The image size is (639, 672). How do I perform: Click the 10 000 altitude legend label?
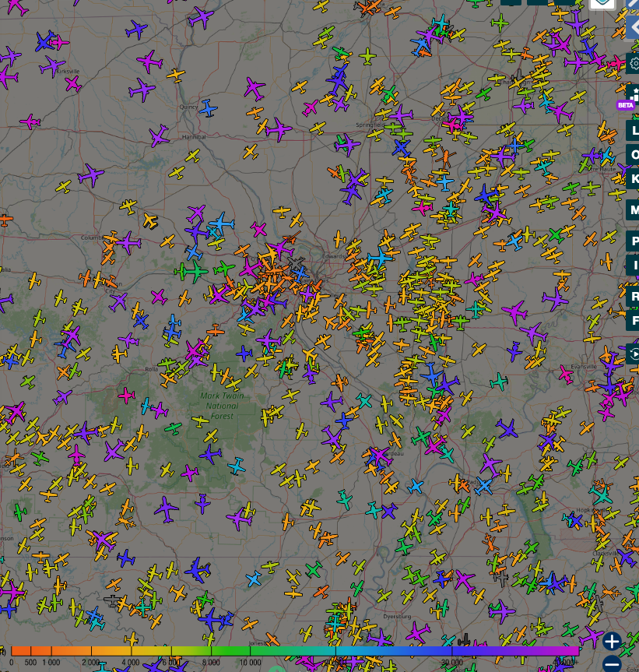[x=251, y=663]
